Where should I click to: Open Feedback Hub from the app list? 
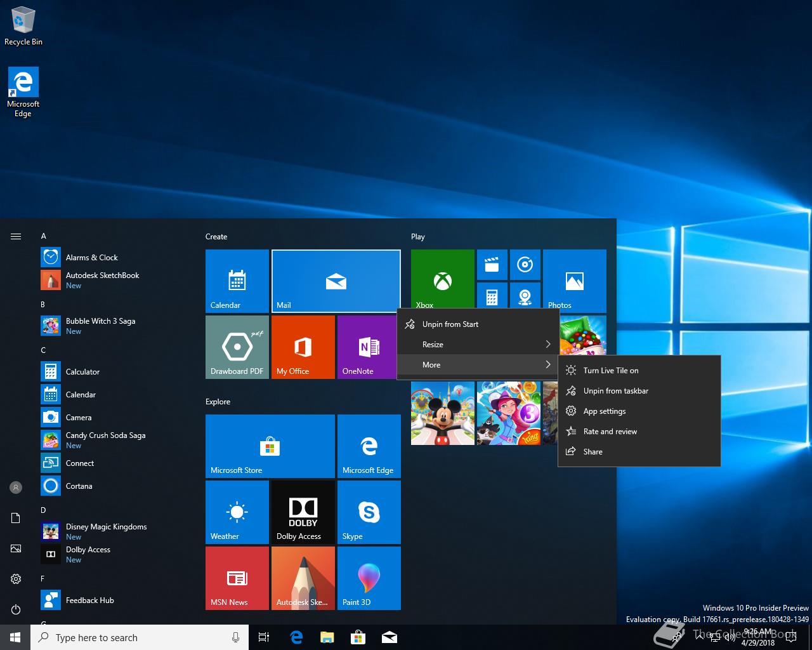coord(89,600)
